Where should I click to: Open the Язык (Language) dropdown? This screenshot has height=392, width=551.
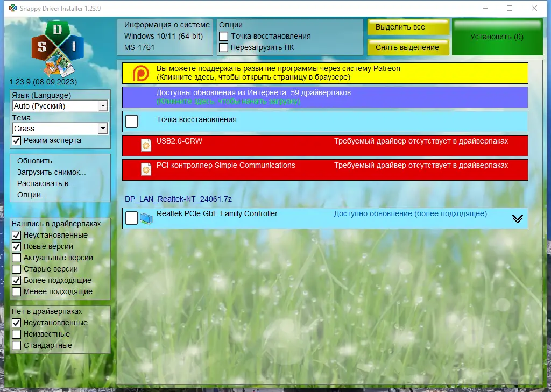tap(60, 106)
